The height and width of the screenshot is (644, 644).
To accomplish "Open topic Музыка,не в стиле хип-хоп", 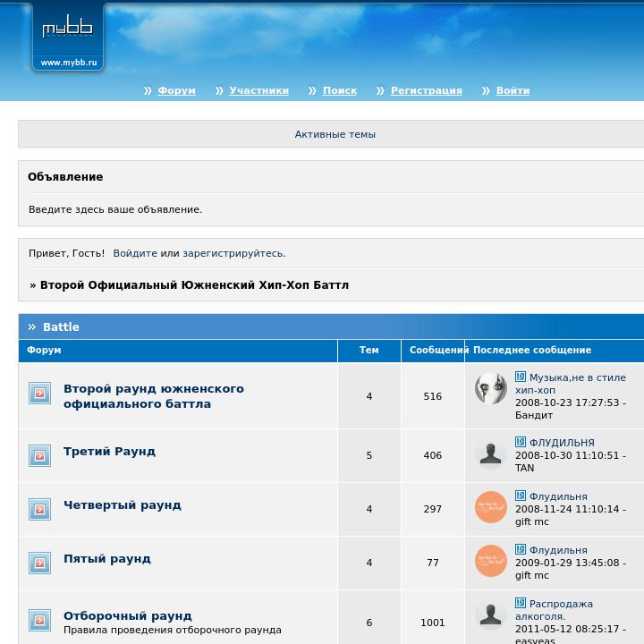I will pos(571,384).
